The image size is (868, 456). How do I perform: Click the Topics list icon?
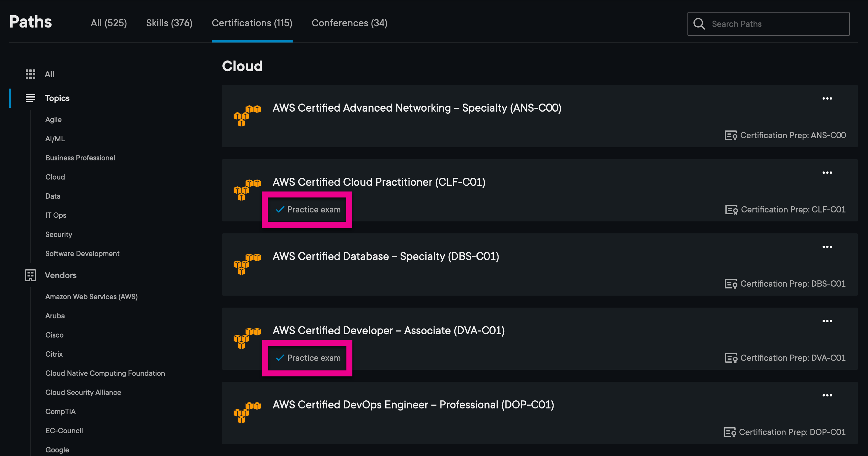click(x=30, y=98)
